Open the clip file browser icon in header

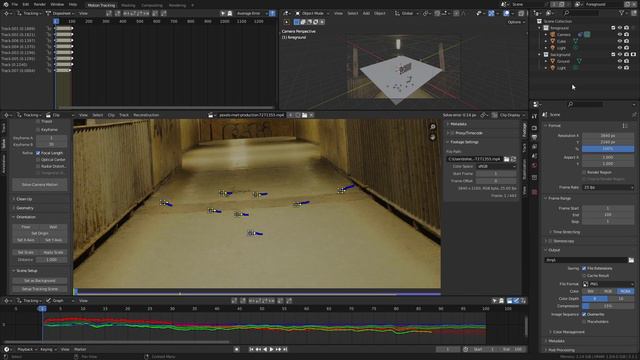(304, 115)
